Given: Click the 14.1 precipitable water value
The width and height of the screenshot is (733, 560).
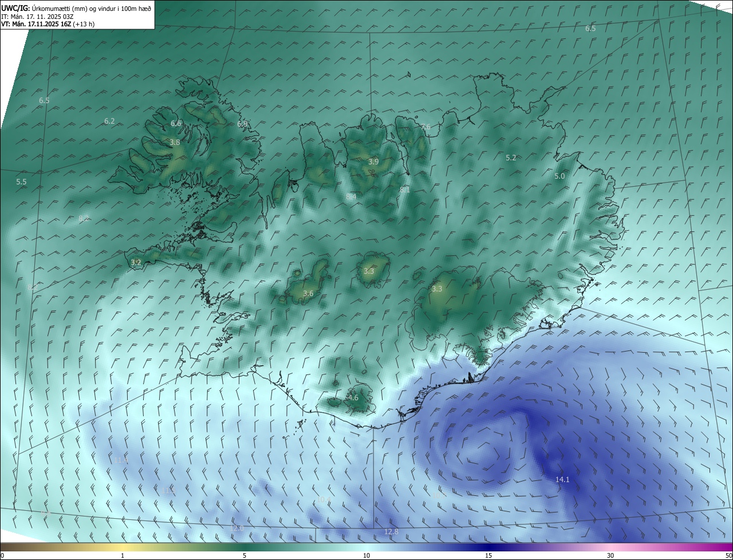Looking at the screenshot, I should coord(562,479).
